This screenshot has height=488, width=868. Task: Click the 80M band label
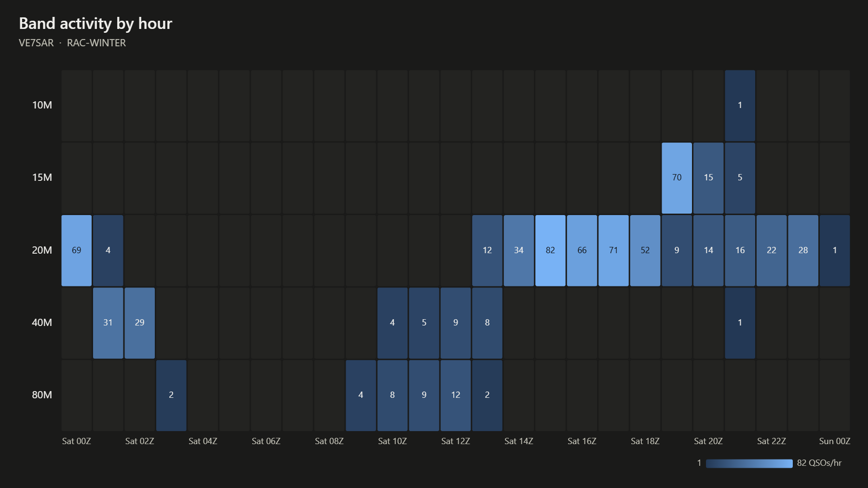click(42, 395)
